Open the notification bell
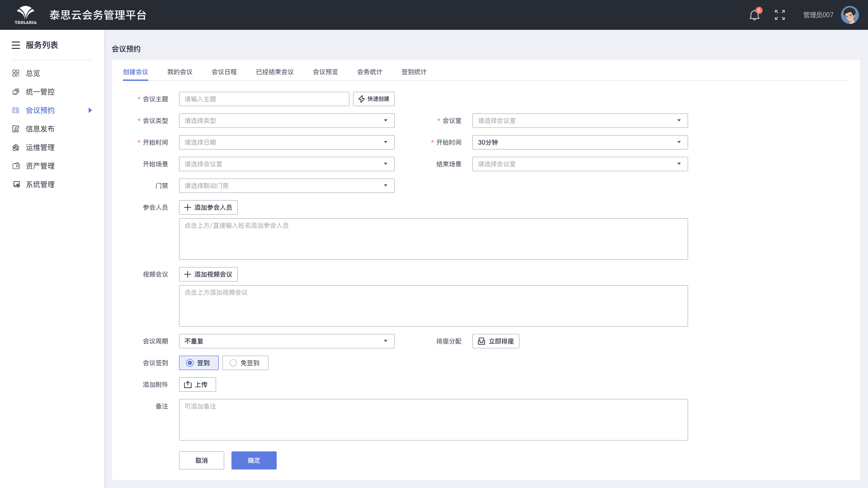868x488 pixels. (754, 15)
